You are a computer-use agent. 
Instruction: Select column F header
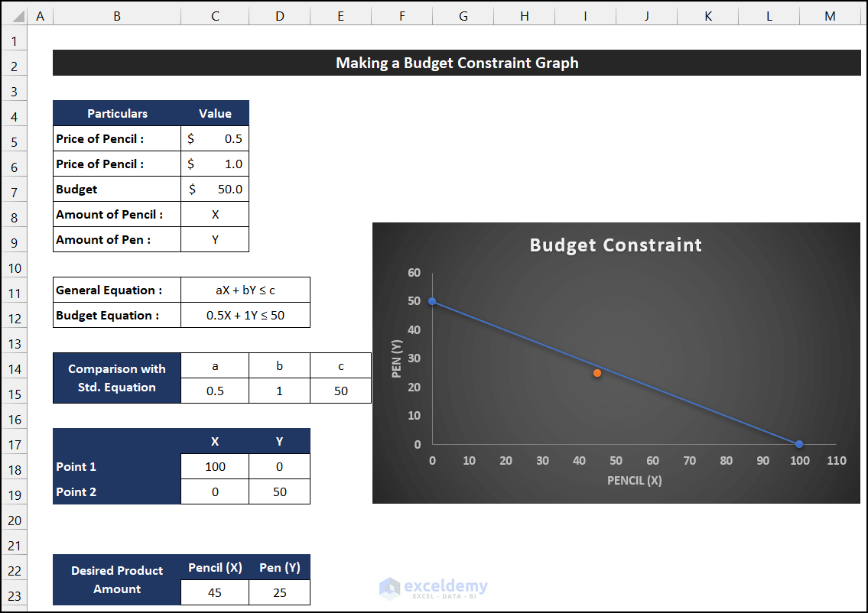[x=402, y=16]
